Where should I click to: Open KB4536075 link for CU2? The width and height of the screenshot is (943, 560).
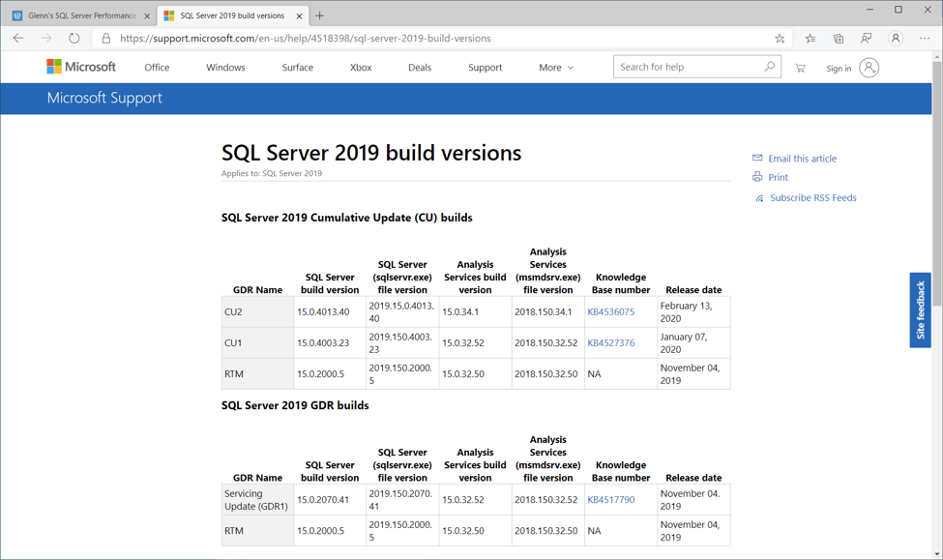coord(611,311)
